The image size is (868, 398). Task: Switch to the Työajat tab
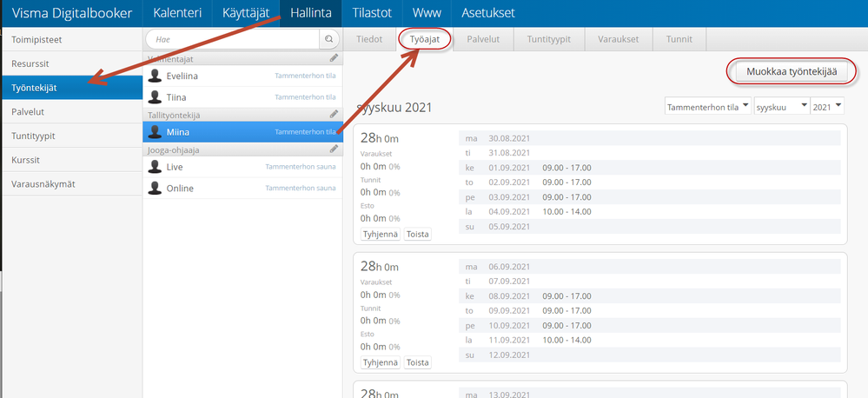[x=425, y=40]
